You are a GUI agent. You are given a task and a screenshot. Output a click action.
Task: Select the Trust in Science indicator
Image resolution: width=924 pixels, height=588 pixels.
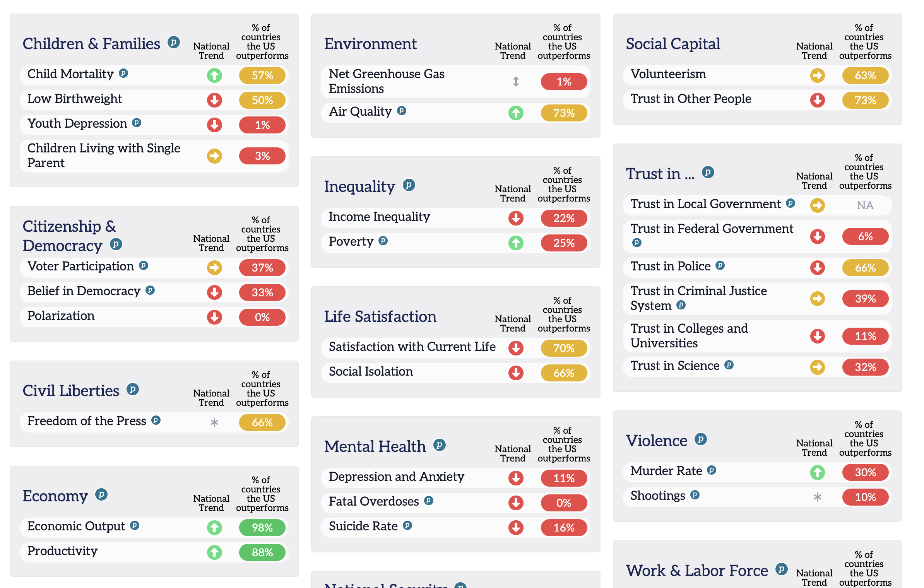[675, 366]
